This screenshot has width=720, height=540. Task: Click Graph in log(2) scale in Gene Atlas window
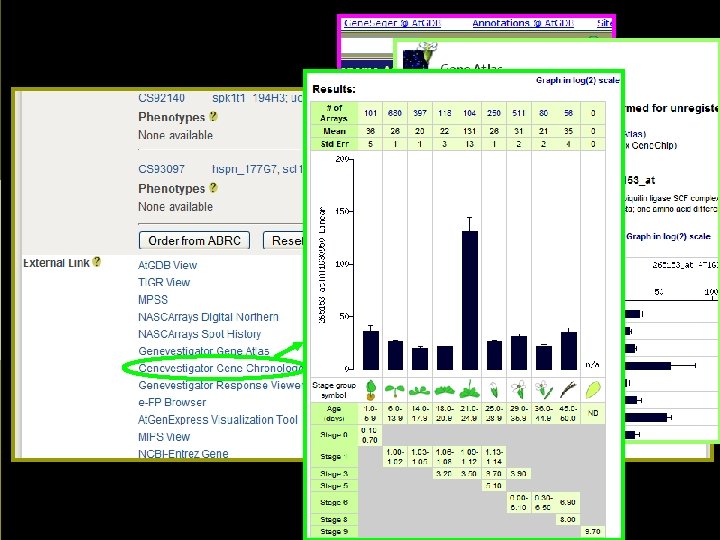tap(668, 236)
